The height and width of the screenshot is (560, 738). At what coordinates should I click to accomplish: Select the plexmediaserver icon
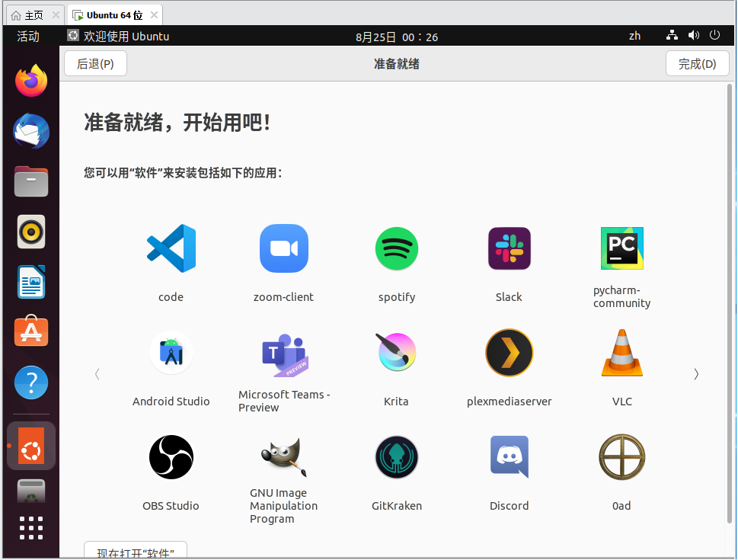coord(510,353)
